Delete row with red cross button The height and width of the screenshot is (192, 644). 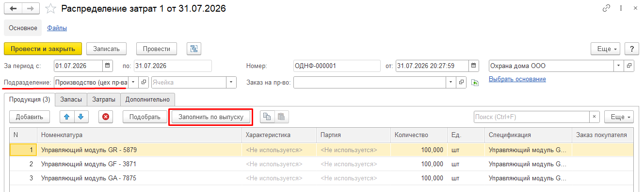click(x=106, y=117)
